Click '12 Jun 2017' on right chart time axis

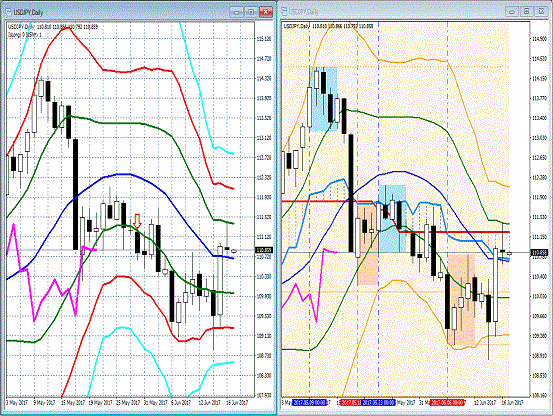[x=485, y=402]
